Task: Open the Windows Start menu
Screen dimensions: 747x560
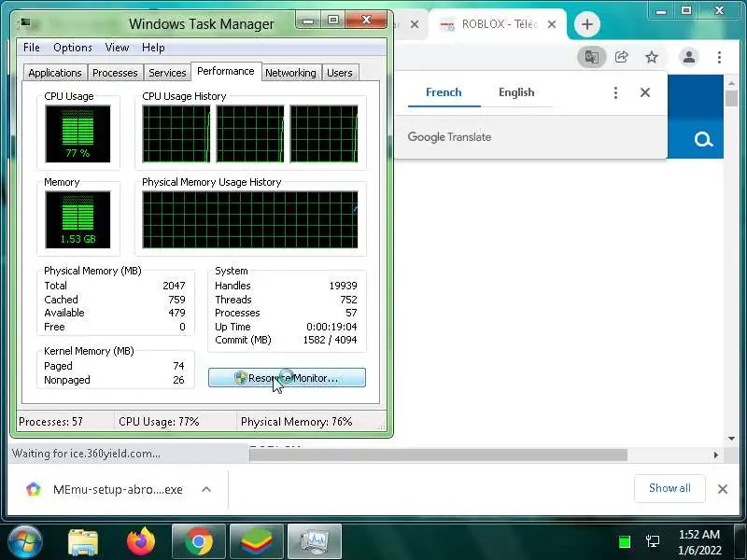Action: [25, 541]
